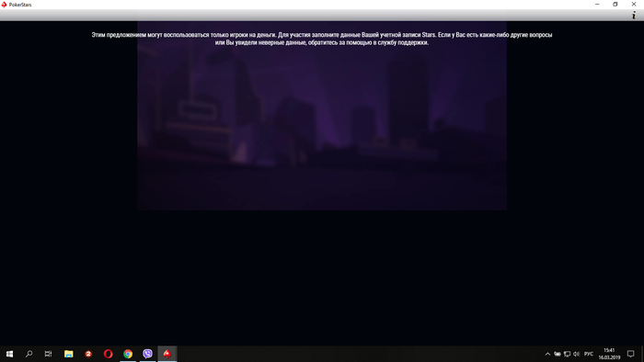Open Task View on the taskbar

[48, 354]
